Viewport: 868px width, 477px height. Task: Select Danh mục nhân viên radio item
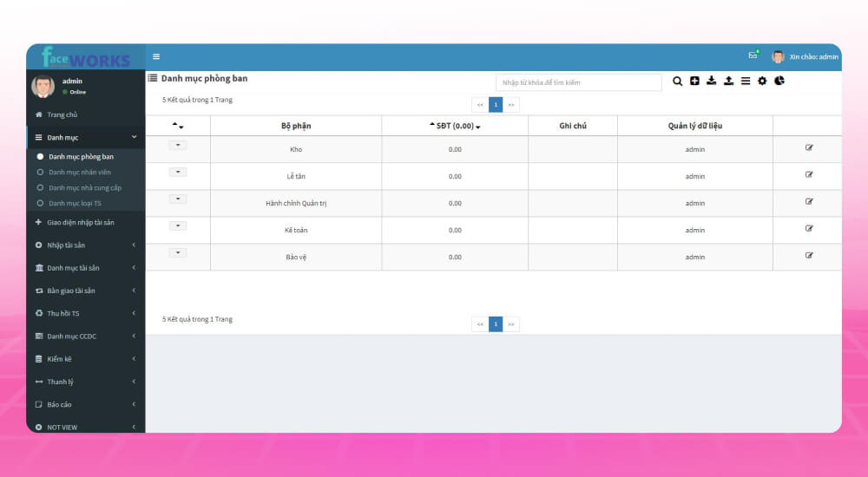pos(79,173)
